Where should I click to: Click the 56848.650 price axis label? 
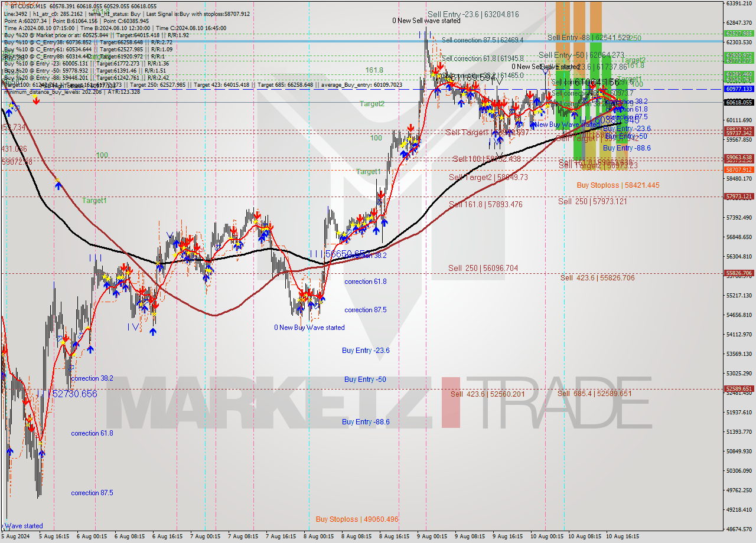(739, 237)
